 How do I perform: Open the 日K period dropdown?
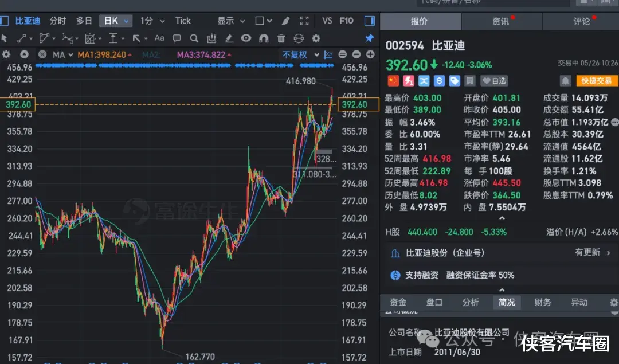116,21
